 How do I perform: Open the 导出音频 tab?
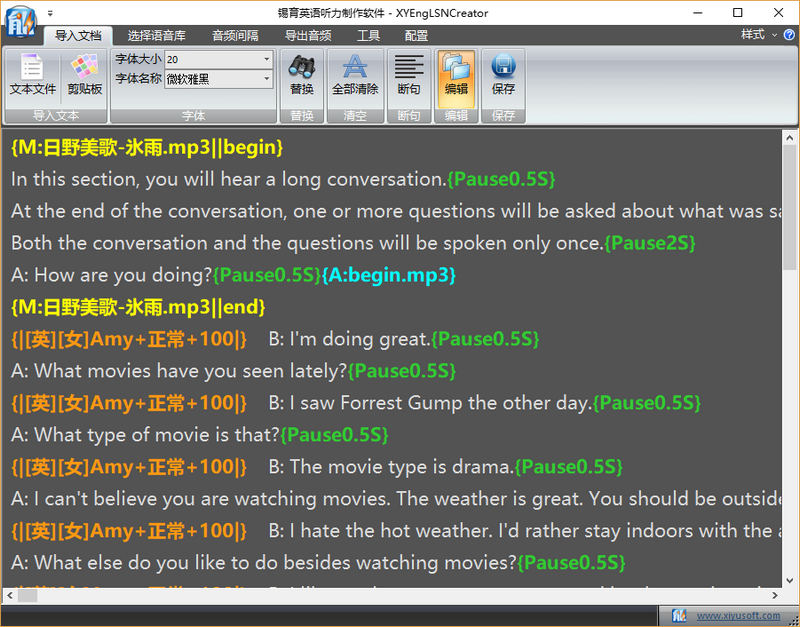pyautogui.click(x=308, y=36)
